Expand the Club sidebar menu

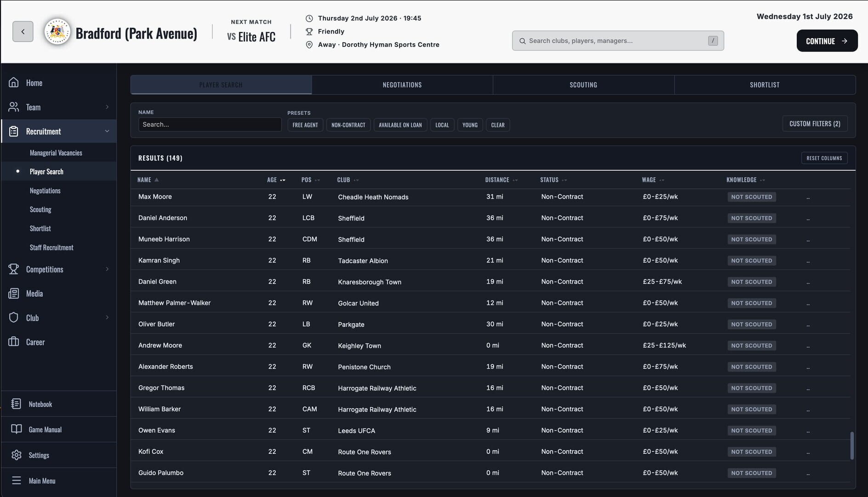click(x=58, y=318)
